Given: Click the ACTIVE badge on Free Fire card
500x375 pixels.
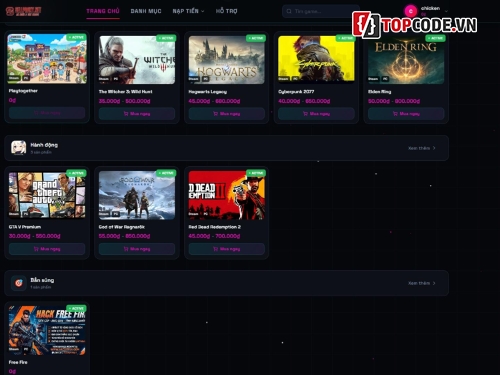Looking at the screenshot, I should click(76, 308).
